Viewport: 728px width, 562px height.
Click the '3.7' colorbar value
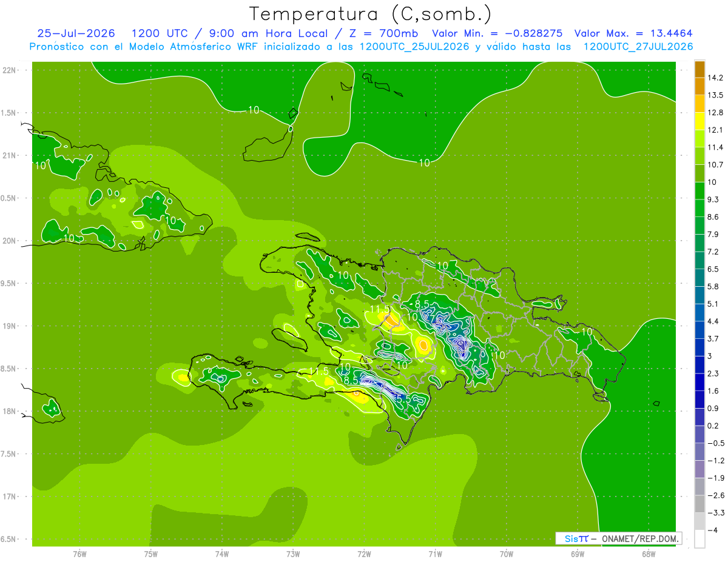(x=713, y=339)
